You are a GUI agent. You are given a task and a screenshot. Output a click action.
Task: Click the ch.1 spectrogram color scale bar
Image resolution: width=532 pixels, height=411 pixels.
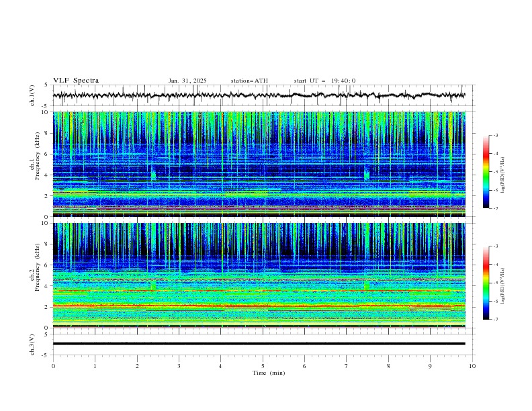(486, 172)
